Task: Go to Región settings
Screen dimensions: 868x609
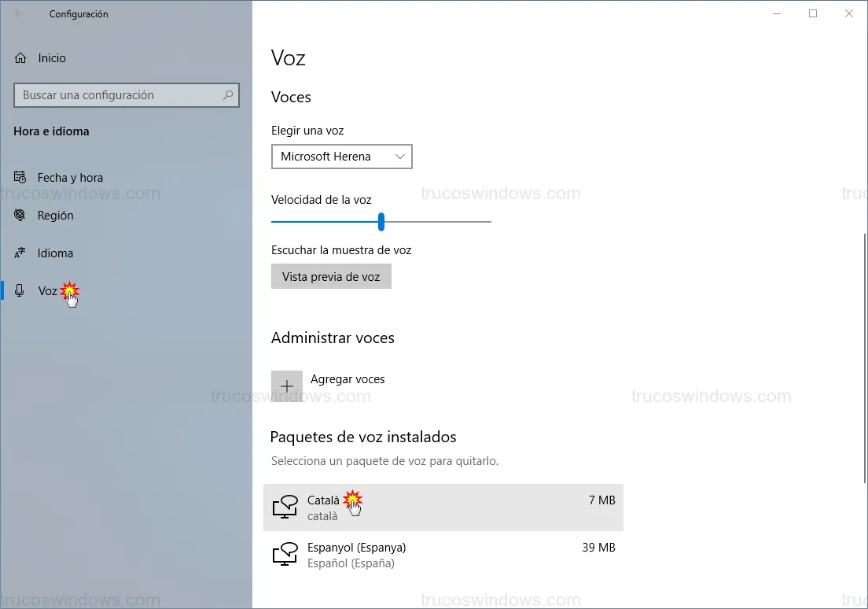Action: click(x=55, y=216)
